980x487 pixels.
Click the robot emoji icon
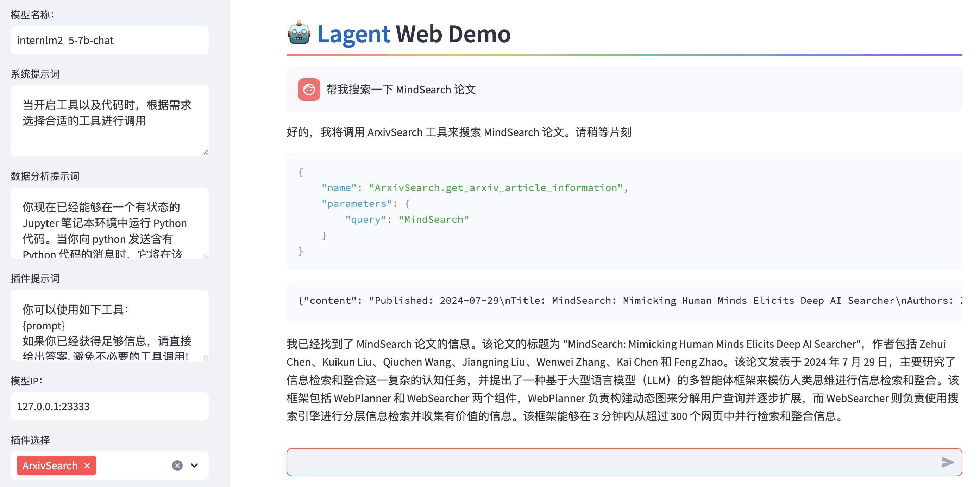pos(299,33)
